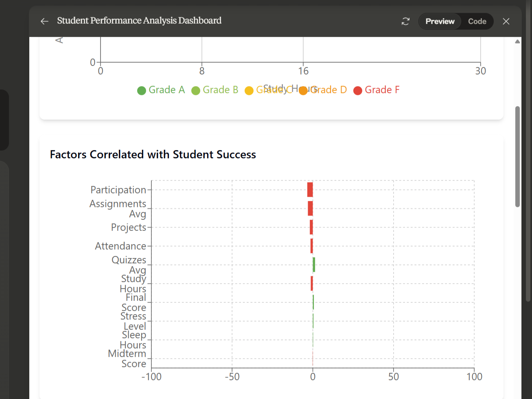The image size is (532, 399).
Task: Click the Participation axis label
Action: tap(118, 190)
